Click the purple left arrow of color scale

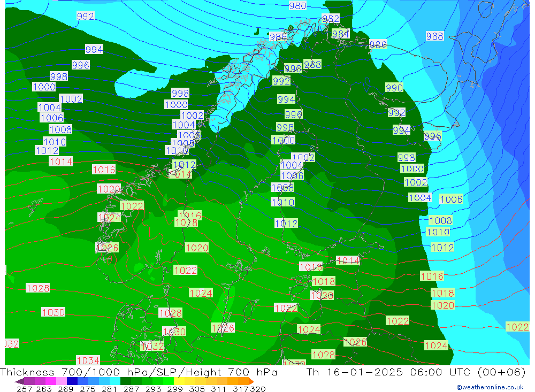(x=19, y=381)
